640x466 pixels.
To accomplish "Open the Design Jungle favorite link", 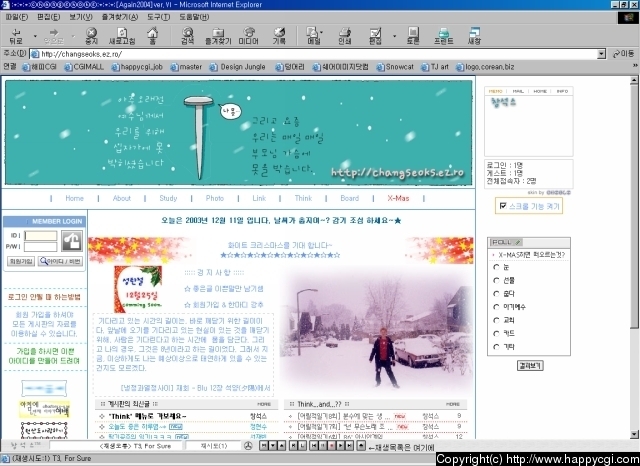I will point(238,67).
